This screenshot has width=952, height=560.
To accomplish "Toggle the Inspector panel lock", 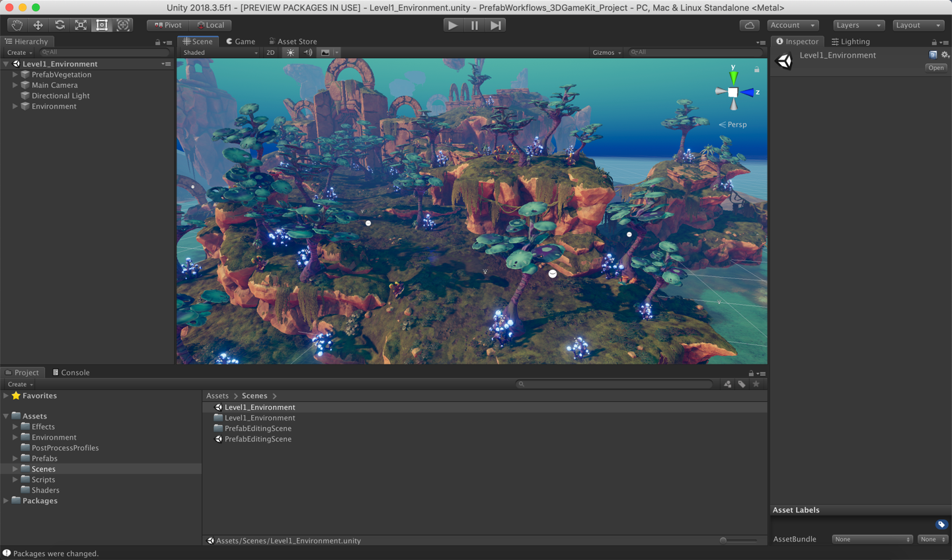I will (933, 42).
